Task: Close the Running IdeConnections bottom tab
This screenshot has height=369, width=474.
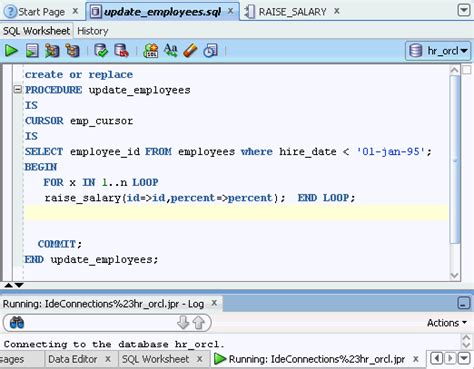Action: (x=415, y=359)
